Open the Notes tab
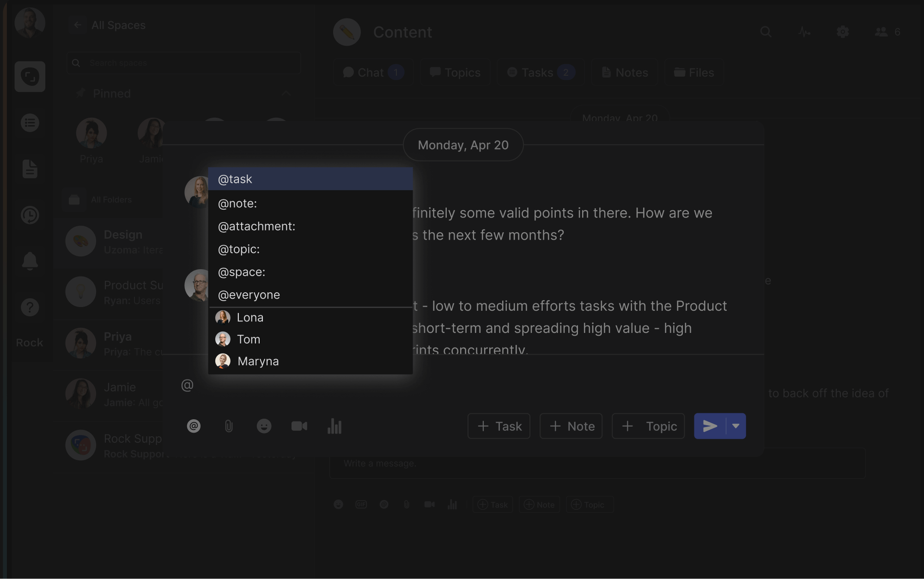 (625, 72)
